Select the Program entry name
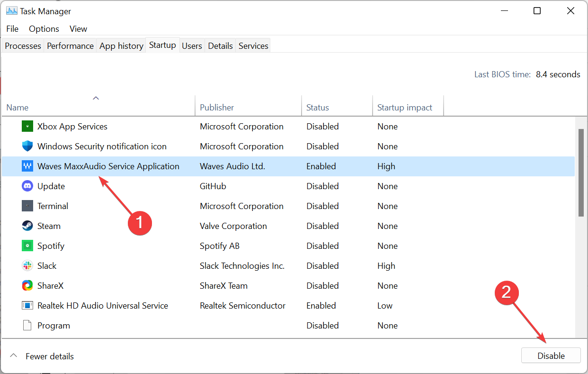 (53, 326)
